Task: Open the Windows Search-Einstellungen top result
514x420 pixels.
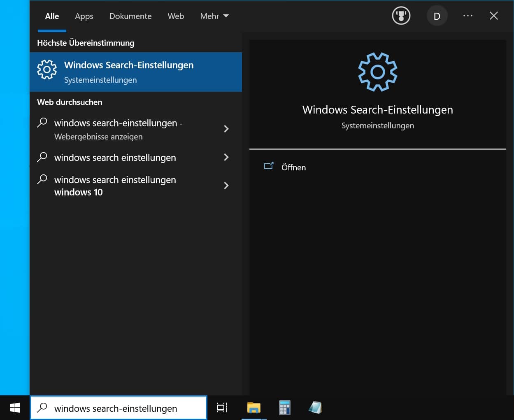Action: pyautogui.click(x=136, y=72)
